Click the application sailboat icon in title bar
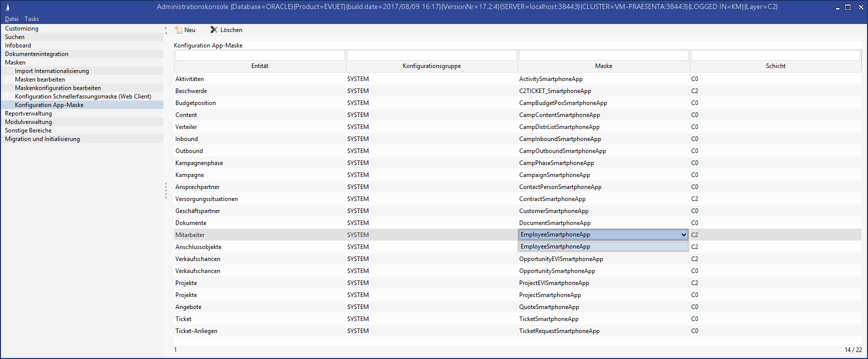Screen dimensions: 868x359 coord(7,7)
